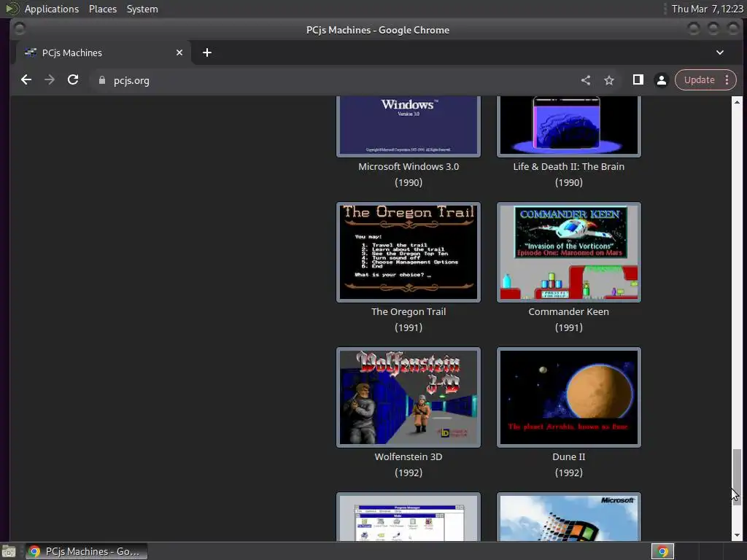This screenshot has height=560, width=747.
Task: Click the show desktop taskbar icon
Action: (9, 552)
